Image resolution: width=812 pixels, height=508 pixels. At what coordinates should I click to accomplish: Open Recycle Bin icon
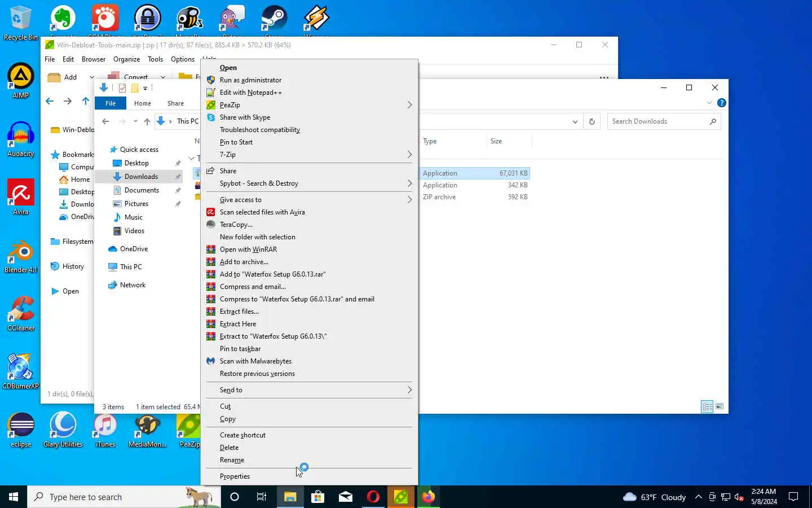point(21,23)
